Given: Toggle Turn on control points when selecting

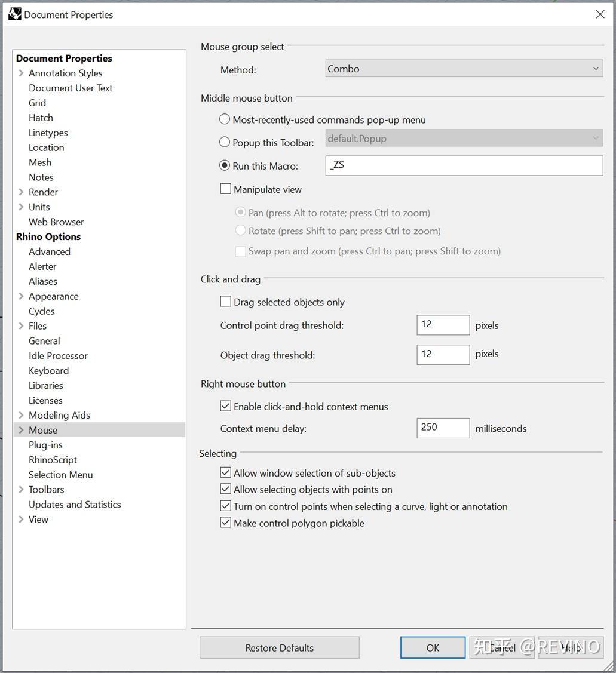Looking at the screenshot, I should point(225,506).
